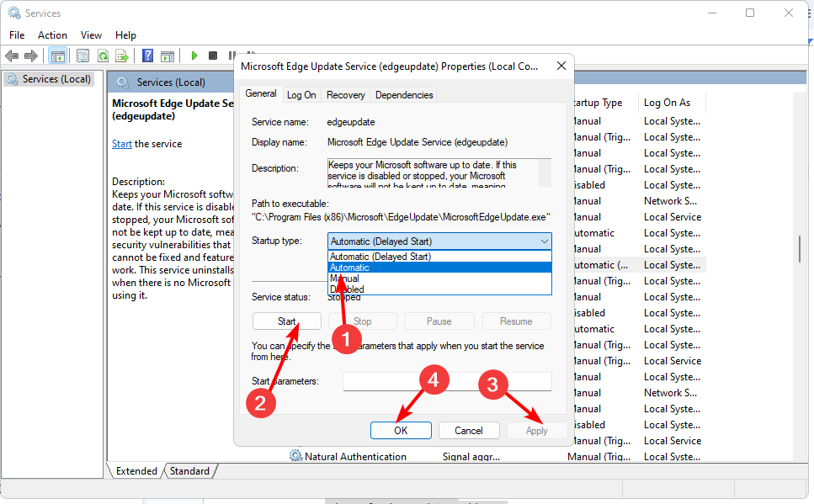Switch to the Standard view tab
Screen dimensions: 814x504
[189, 471]
